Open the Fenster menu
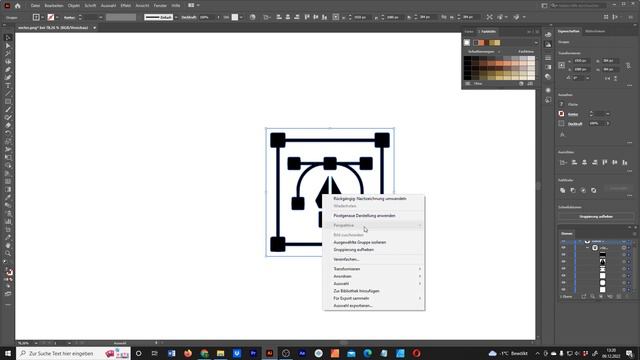 (x=160, y=6)
